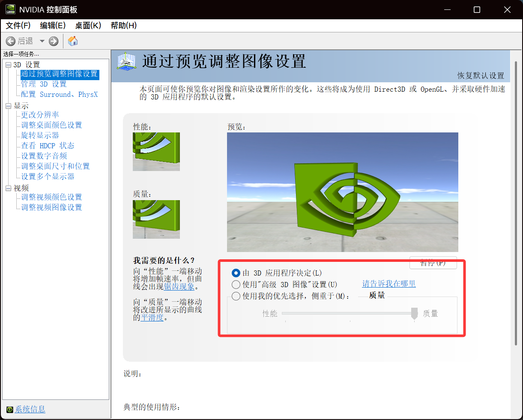Viewport: 523px width, 420px height.
Task: Click the 请告诉我在哪里 link
Action: coord(389,284)
